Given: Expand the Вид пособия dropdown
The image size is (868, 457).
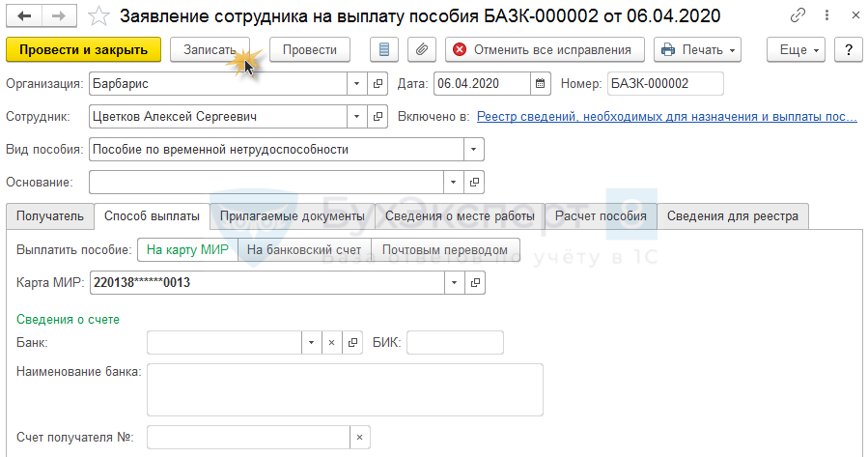Looking at the screenshot, I should click(x=473, y=150).
